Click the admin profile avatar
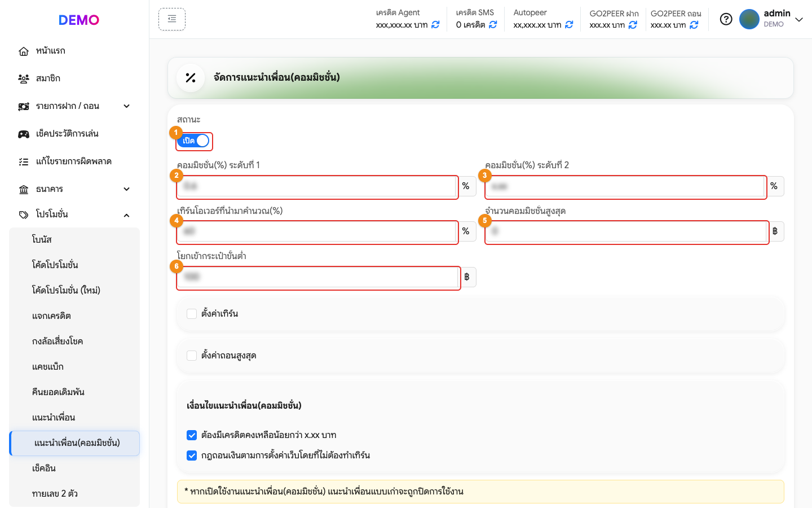812x508 pixels. pos(749,19)
